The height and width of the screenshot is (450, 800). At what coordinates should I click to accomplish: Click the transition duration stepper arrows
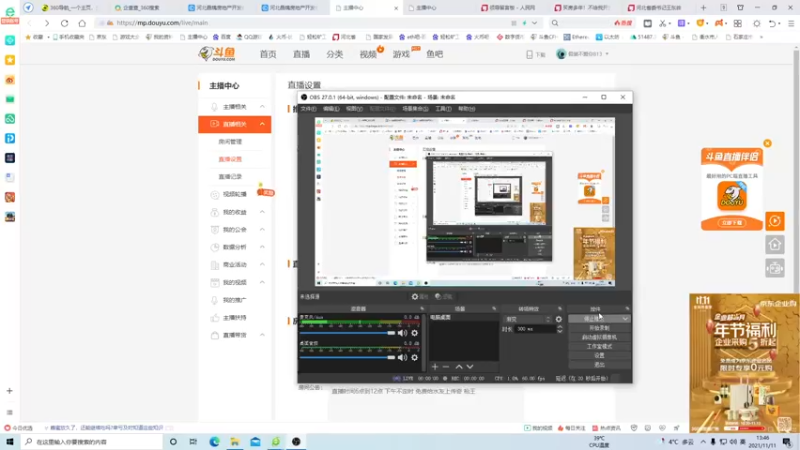coord(560,329)
